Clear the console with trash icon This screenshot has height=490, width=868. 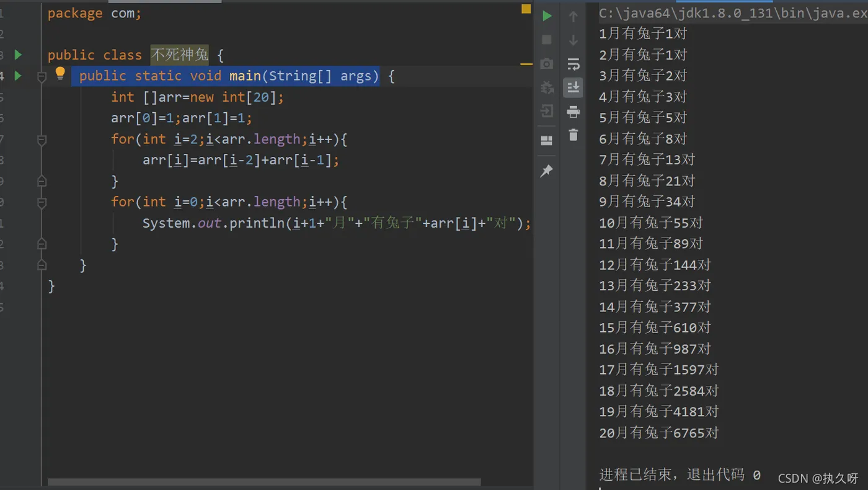(573, 135)
